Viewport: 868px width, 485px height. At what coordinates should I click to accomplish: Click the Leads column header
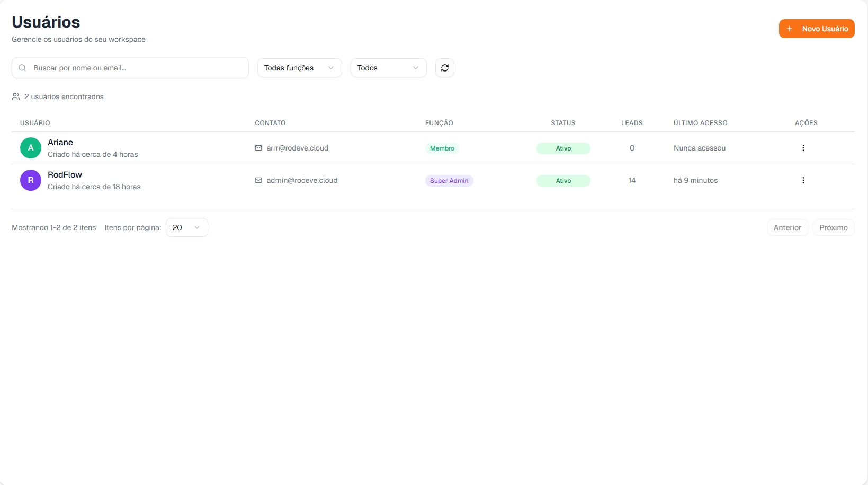click(631, 123)
